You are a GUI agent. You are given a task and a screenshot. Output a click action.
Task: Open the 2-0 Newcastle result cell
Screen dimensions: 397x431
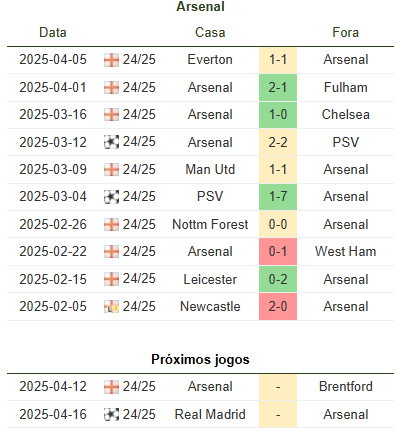tap(278, 306)
